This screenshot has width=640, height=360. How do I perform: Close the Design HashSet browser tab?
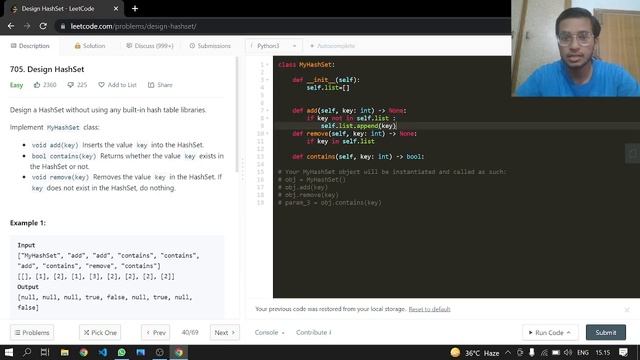(x=116, y=9)
